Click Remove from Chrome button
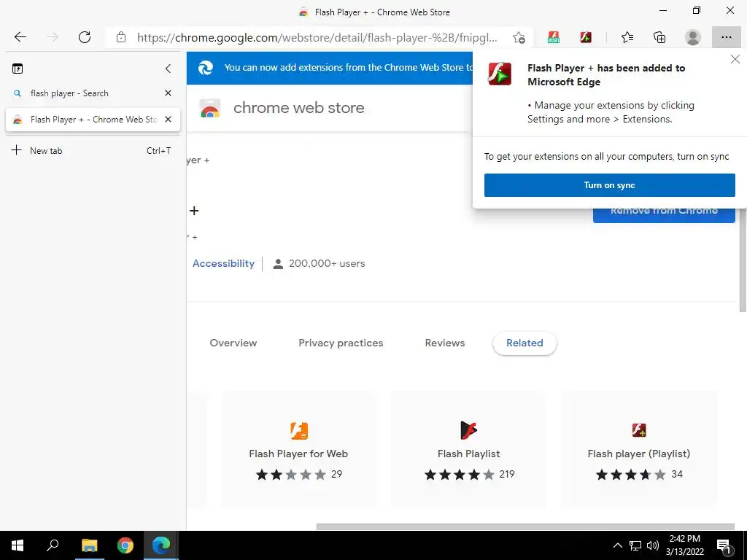The height and width of the screenshot is (560, 747). [x=664, y=215]
